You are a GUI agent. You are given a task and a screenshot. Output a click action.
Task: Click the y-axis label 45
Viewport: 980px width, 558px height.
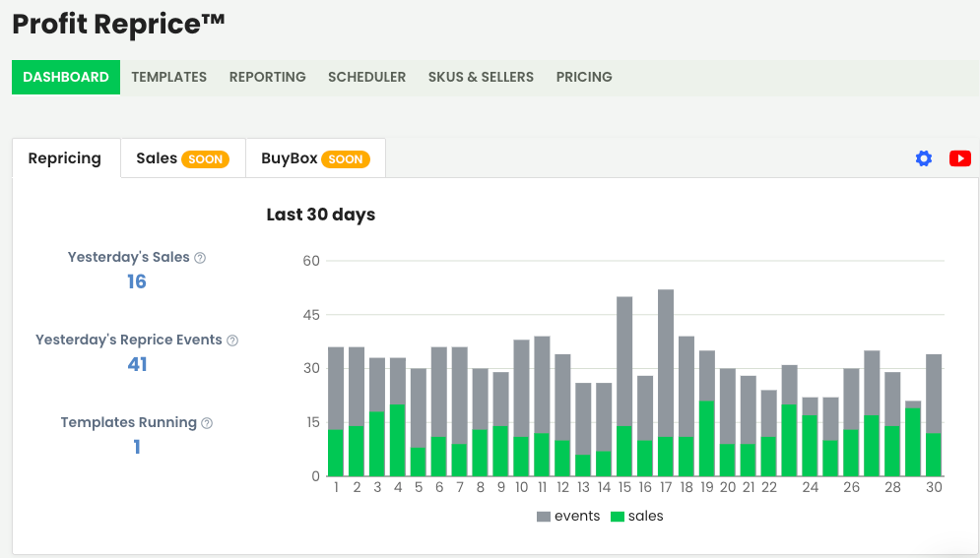(311, 315)
